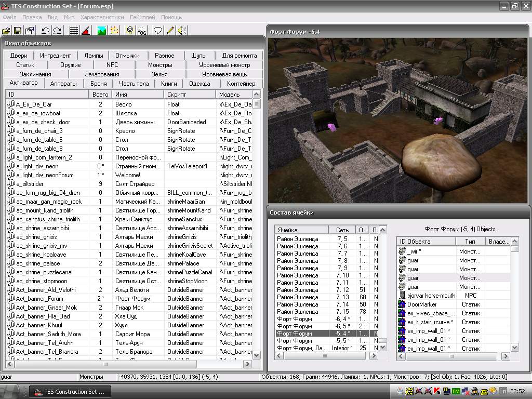Select cell Форт Форум -6, 5
The image size is (532, 399).
pyautogui.click(x=326, y=326)
